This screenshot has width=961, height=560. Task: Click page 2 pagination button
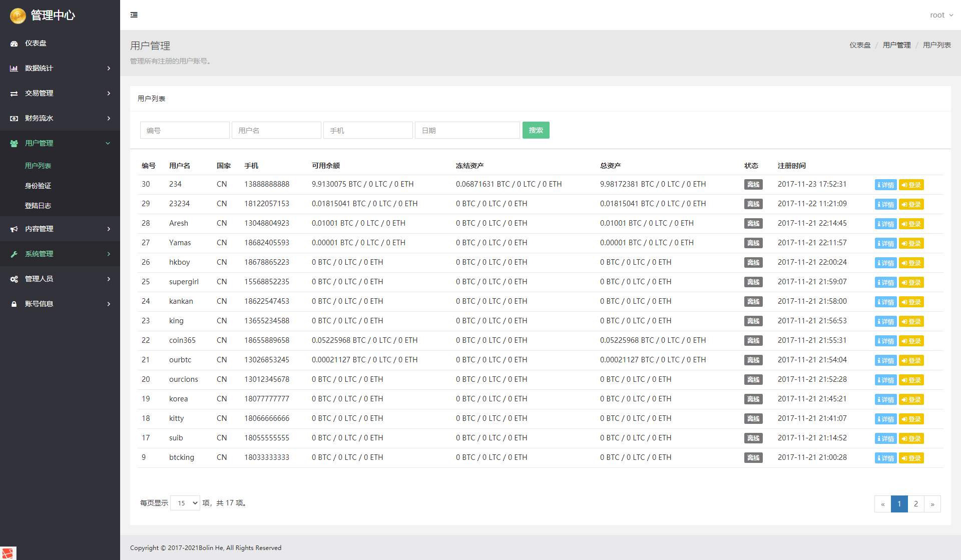coord(915,504)
